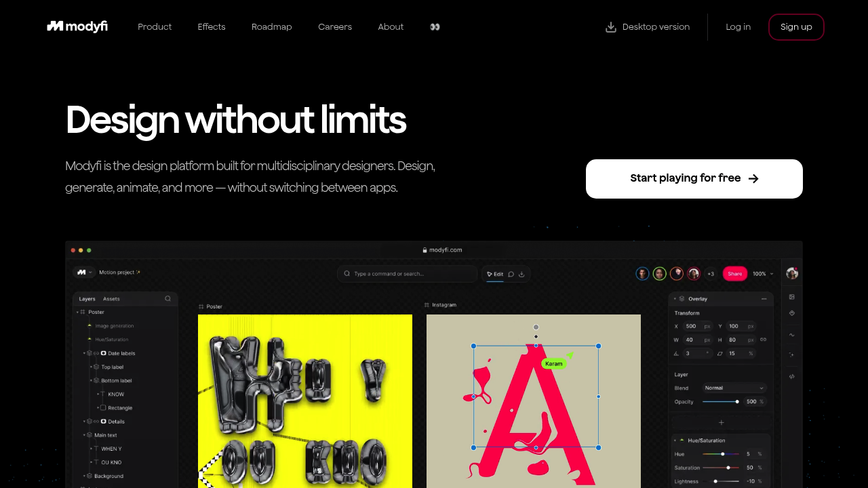Collapse the Hue/Saturation effect section
Image resolution: width=868 pixels, height=488 pixels.
(x=675, y=441)
